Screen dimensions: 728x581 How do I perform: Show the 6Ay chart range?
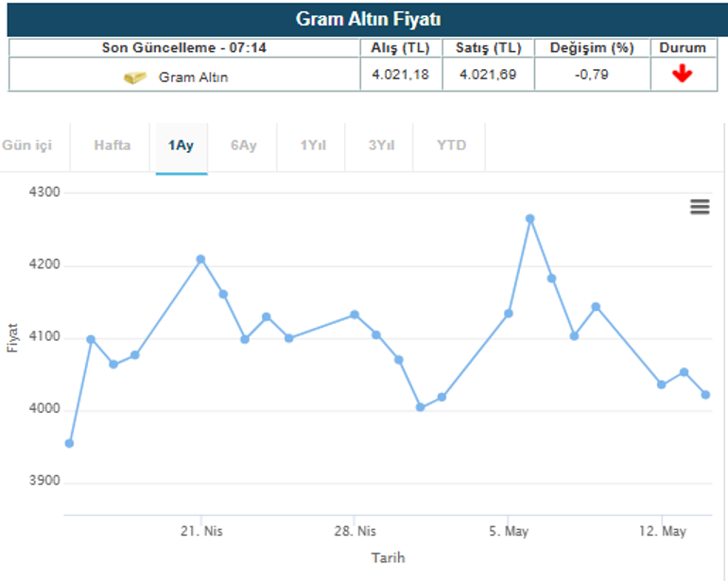243,145
